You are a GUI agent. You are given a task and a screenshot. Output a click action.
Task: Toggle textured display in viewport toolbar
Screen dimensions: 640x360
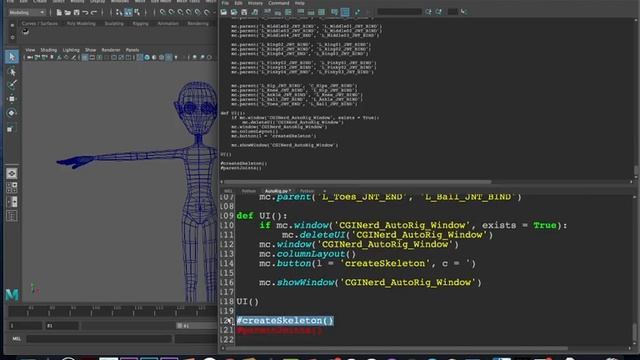coord(169,58)
